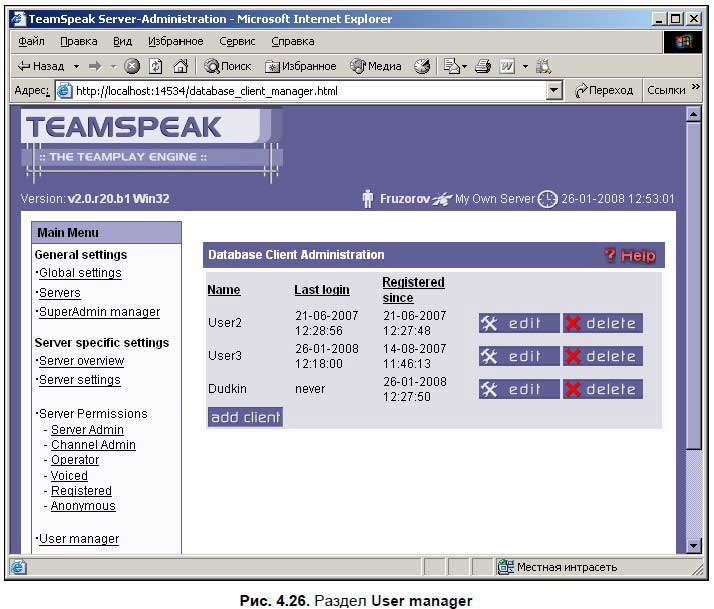Open the Сервис menu
The width and height of the screenshot is (714, 609).
click(x=237, y=41)
